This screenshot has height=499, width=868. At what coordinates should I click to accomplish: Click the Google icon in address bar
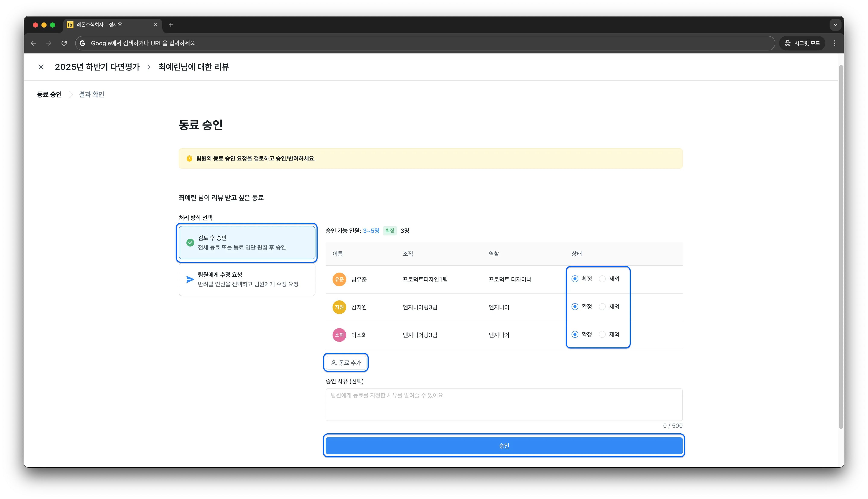click(82, 43)
